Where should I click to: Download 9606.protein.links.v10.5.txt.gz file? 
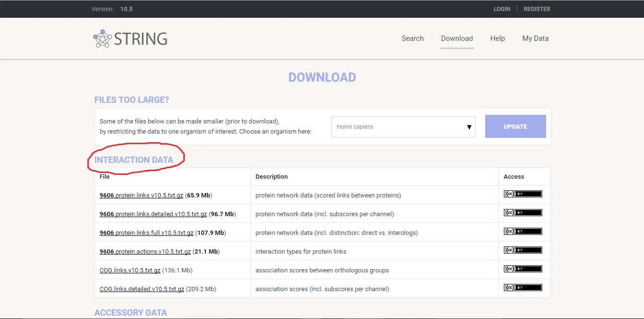pos(141,196)
